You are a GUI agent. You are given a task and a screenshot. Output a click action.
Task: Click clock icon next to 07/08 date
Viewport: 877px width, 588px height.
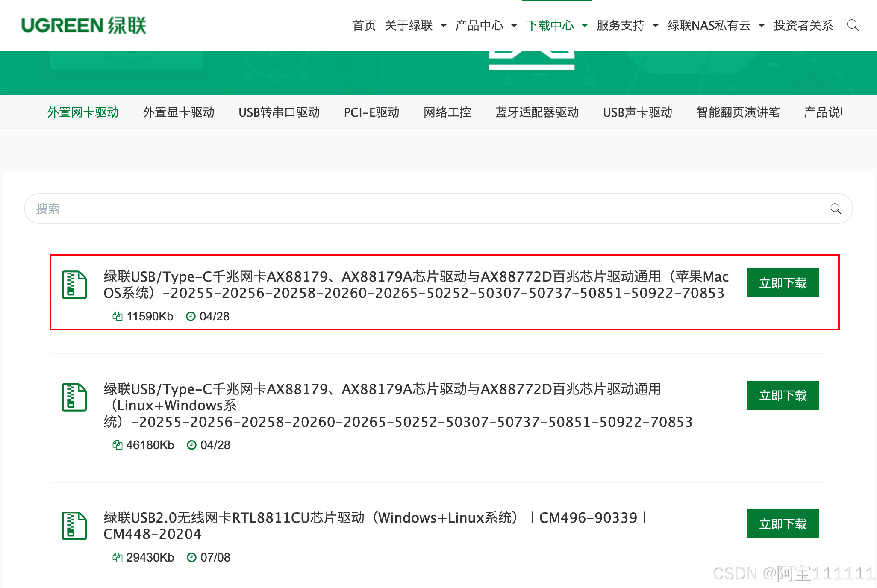(x=191, y=557)
